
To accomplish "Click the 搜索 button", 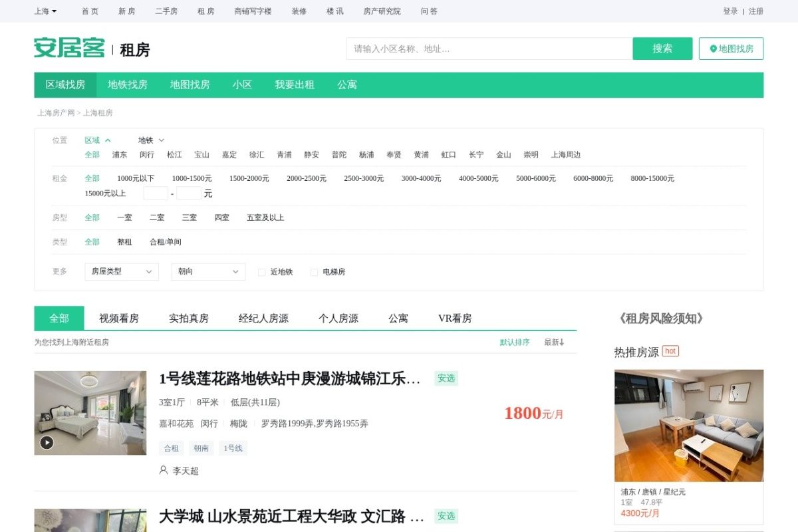I will click(x=662, y=49).
